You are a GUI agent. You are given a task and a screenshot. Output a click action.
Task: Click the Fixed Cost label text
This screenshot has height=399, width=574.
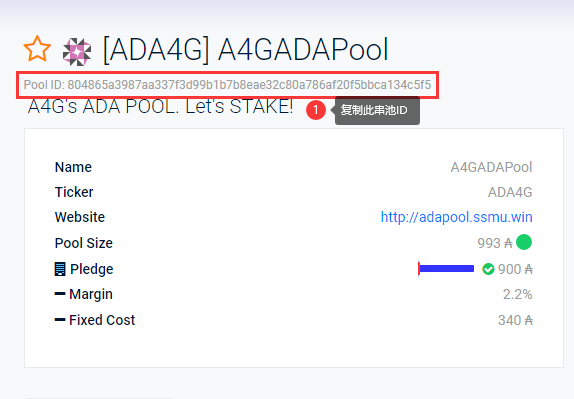102,320
